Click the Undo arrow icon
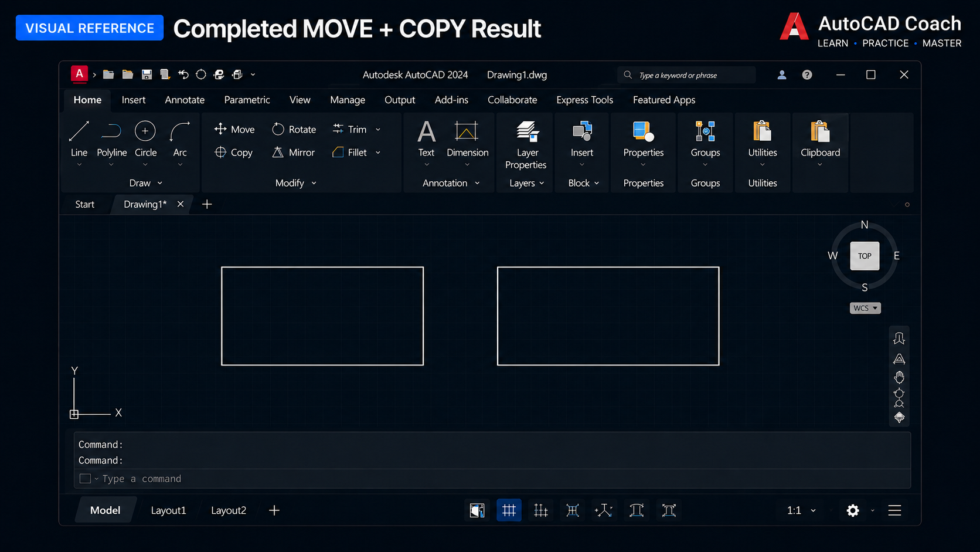 (x=183, y=74)
